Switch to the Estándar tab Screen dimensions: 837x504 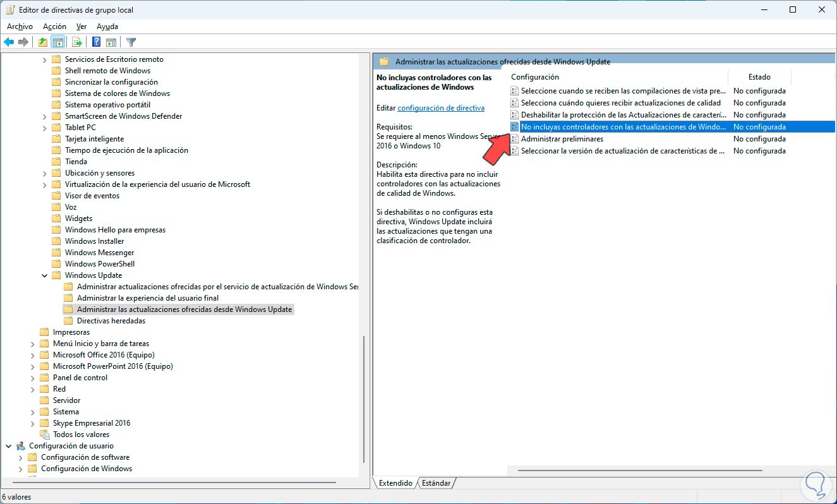click(437, 483)
